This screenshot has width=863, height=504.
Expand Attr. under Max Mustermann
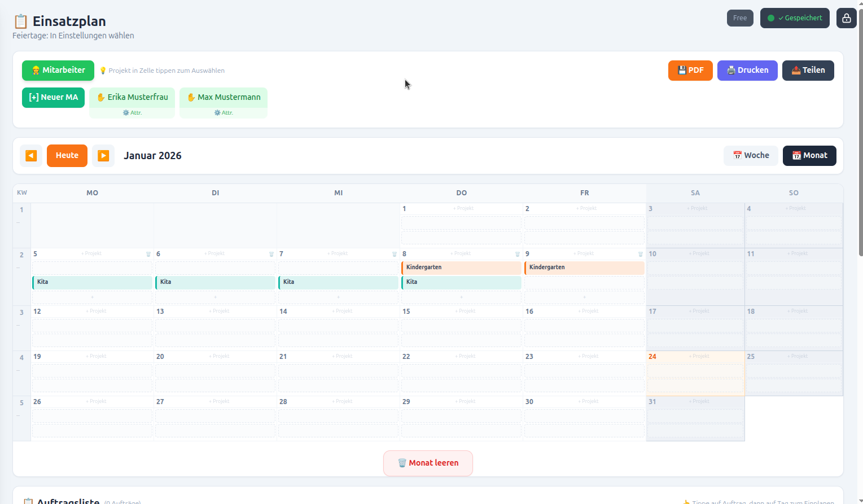(224, 112)
